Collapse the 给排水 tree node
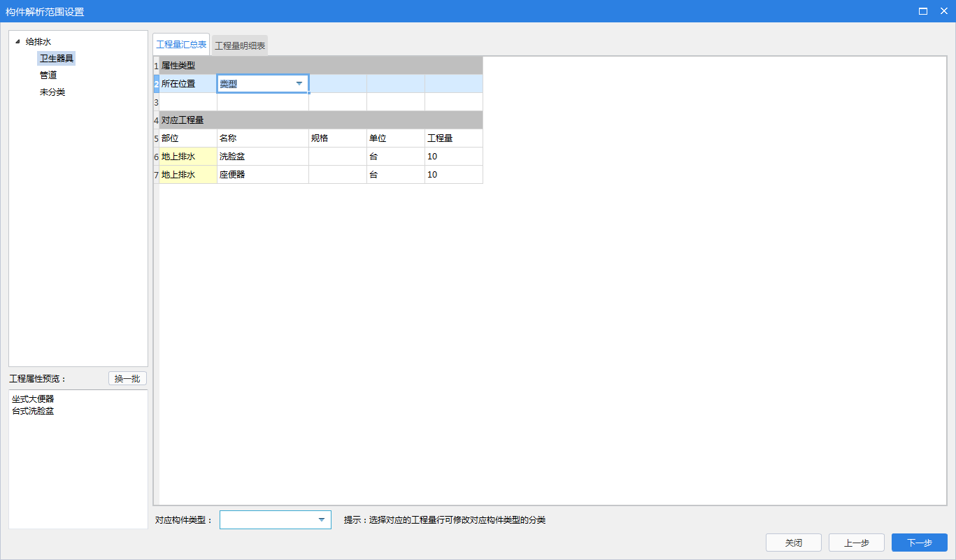The image size is (956, 560). coord(17,42)
